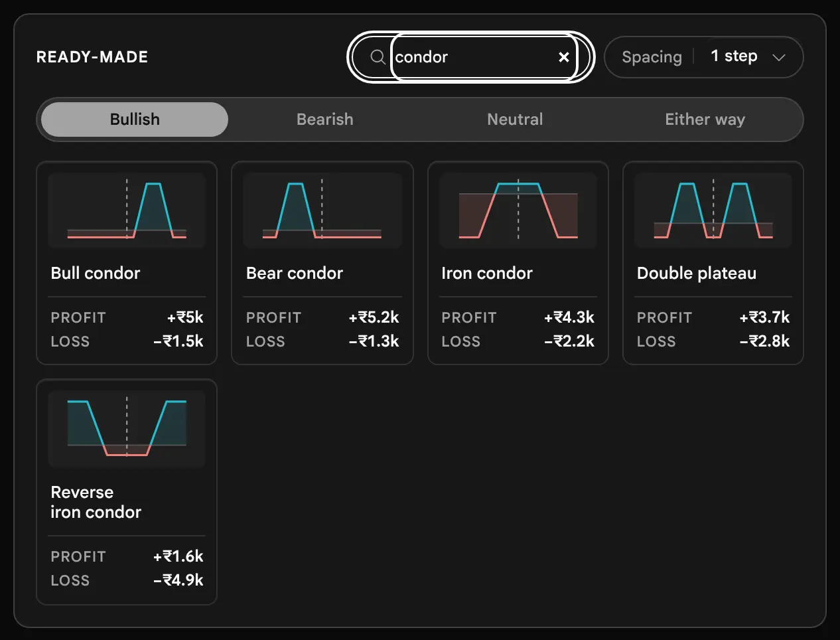Switch to the Bullish filter
Screen dimensions: 840x640
135,120
